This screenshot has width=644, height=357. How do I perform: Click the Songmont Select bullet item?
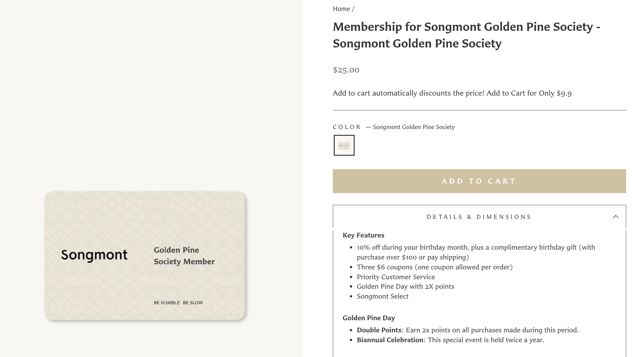point(382,296)
